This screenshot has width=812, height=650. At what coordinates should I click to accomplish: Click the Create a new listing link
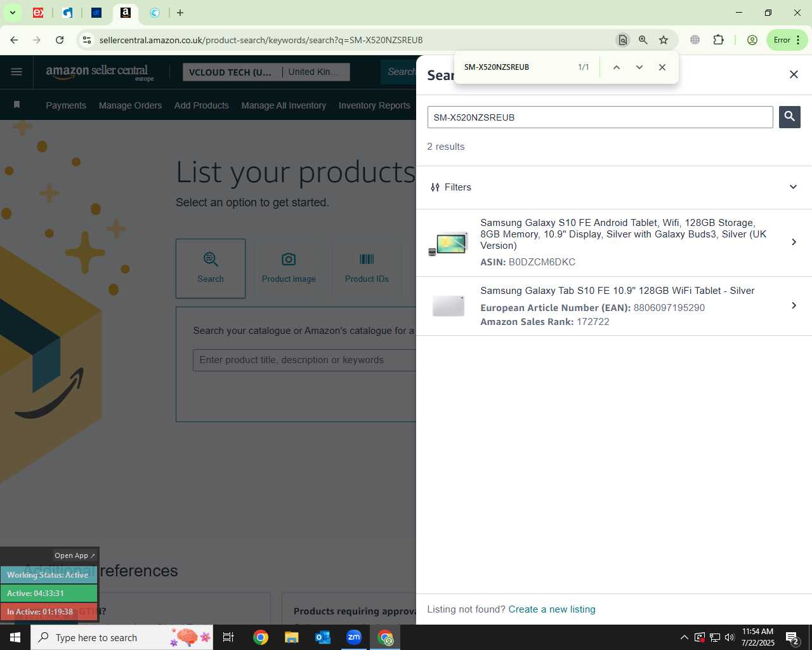(552, 609)
